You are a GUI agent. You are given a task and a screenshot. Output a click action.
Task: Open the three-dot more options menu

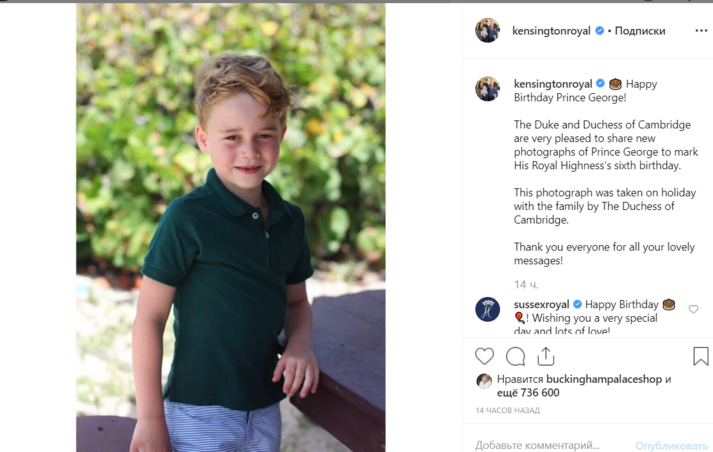pos(700,31)
